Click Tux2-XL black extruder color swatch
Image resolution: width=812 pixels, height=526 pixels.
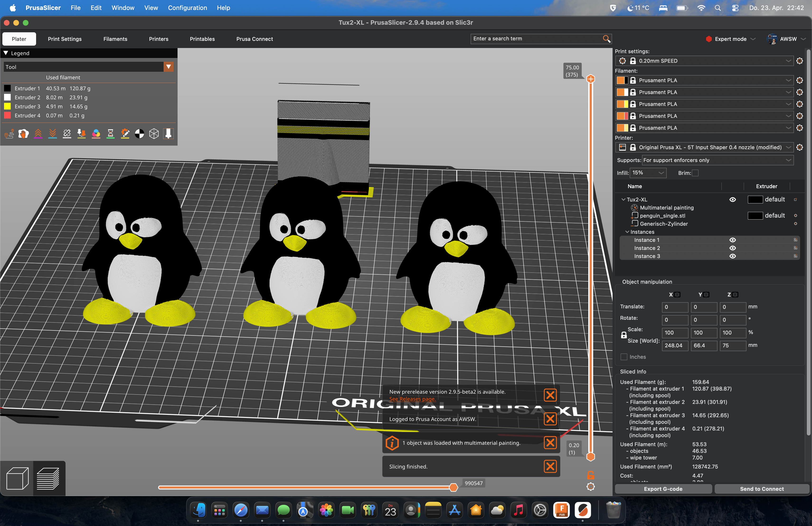[755, 200]
